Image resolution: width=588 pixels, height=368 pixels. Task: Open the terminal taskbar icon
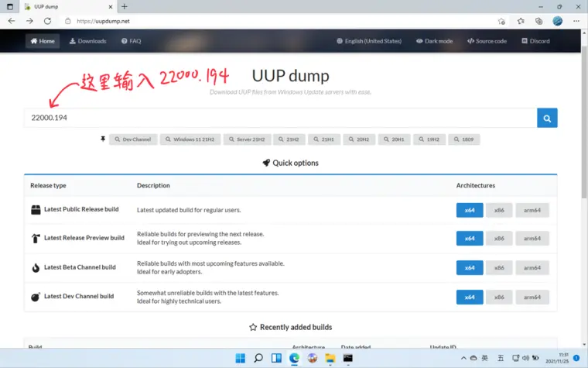(x=348, y=358)
